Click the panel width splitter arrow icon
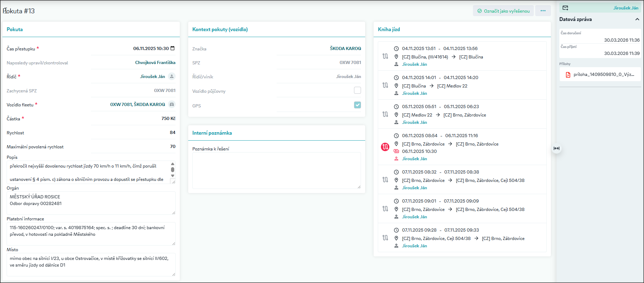 click(557, 148)
